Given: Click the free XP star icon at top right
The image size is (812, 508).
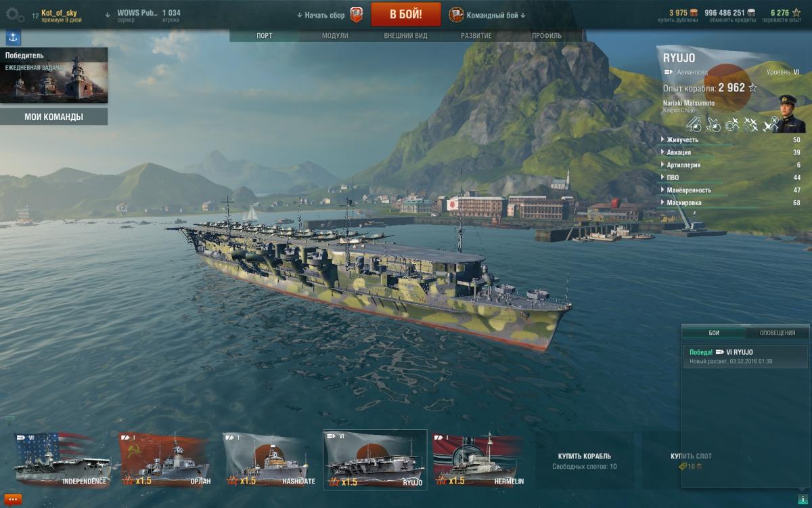Looking at the screenshot, I should 796,12.
